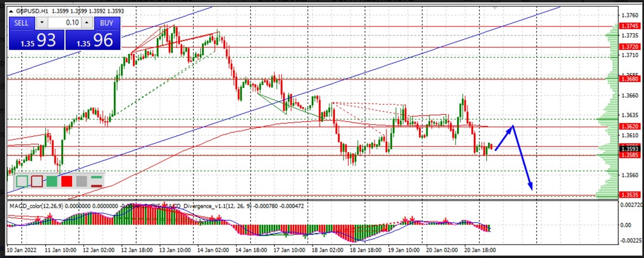
Task: Click the 1.3585 red price label
Action: tap(629, 155)
